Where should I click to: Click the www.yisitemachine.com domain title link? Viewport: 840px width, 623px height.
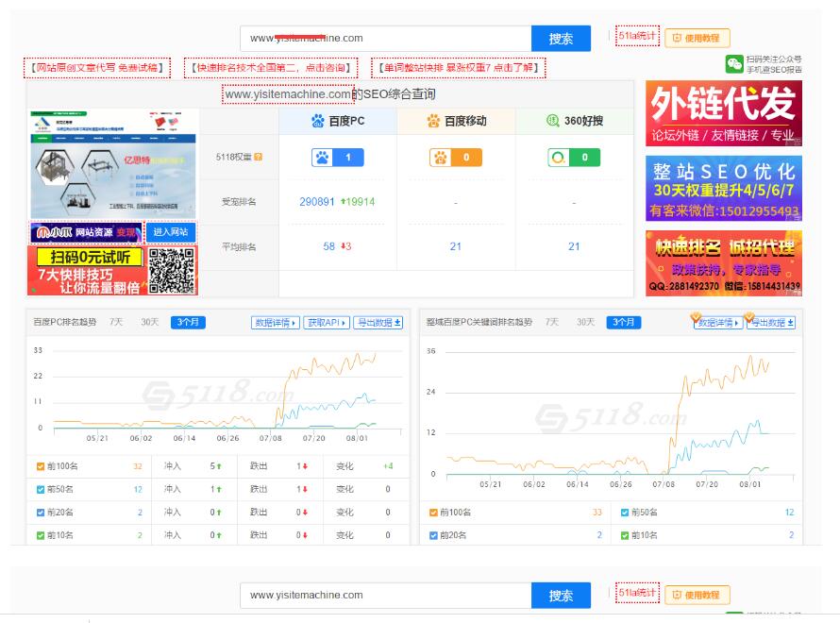pos(288,94)
